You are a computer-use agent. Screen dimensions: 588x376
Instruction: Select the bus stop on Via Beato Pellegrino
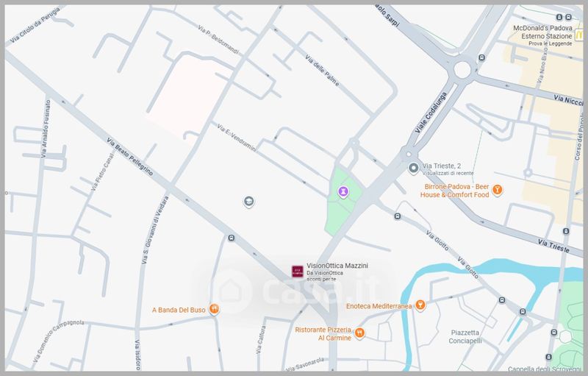(231, 238)
